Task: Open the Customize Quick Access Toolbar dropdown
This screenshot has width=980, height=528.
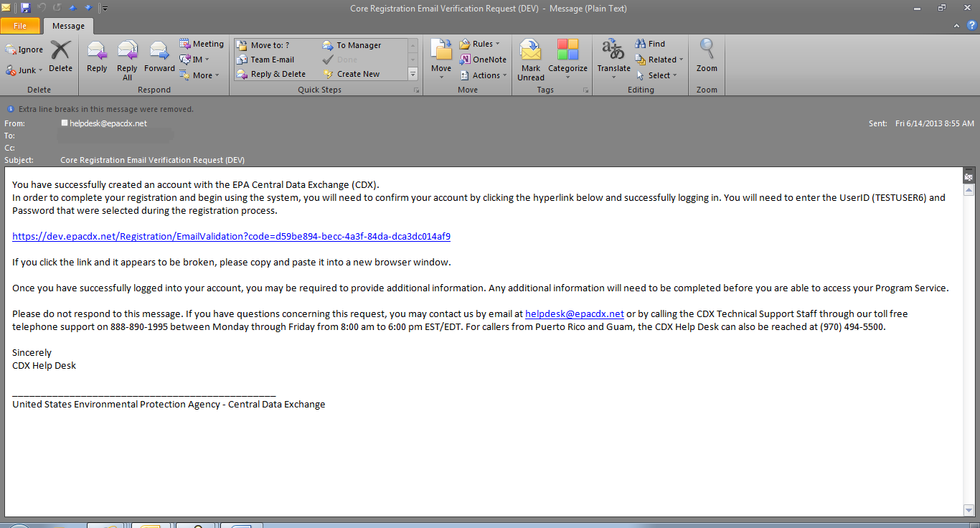Action: point(105,9)
